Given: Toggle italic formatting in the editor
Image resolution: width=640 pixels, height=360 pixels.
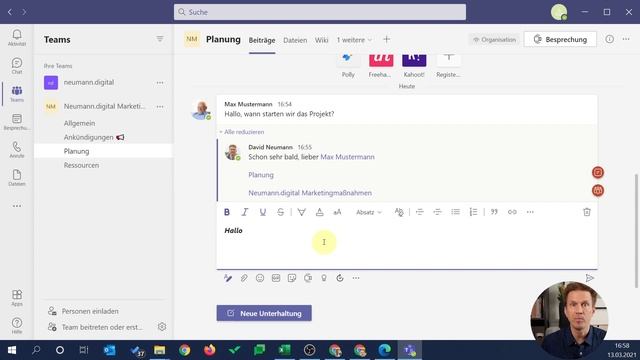Looking at the screenshot, I should pyautogui.click(x=244, y=212).
